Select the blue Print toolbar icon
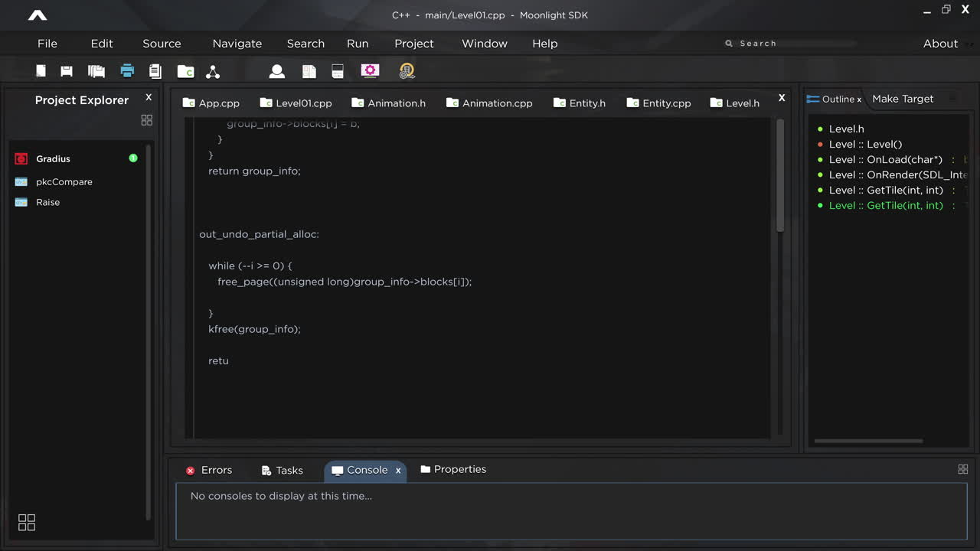The height and width of the screenshot is (551, 980). click(127, 70)
